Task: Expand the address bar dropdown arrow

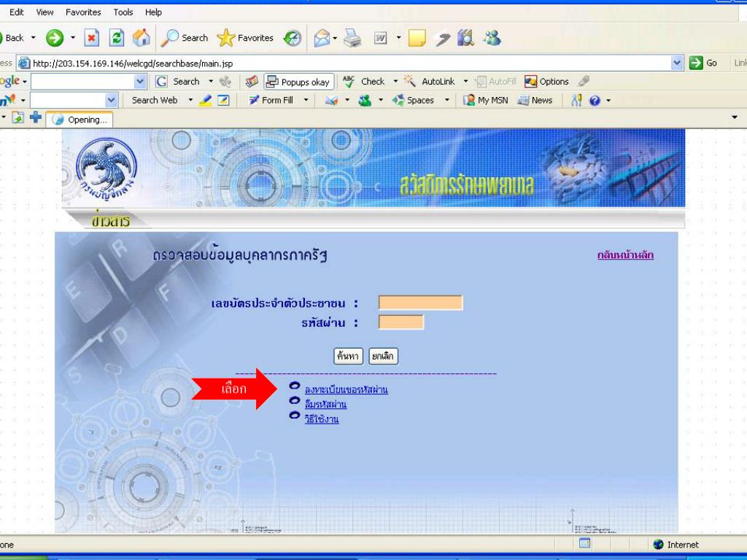Action: tap(676, 63)
